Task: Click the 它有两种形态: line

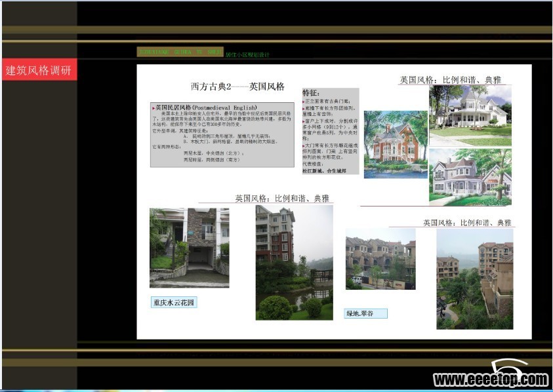Action: point(167,147)
